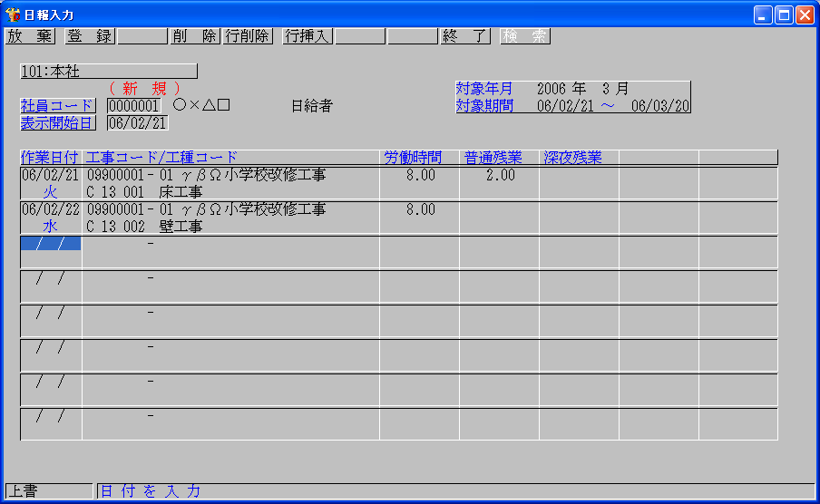Click the (新規) new-record indicator
Viewport: 820px width, 504px height.
pyautogui.click(x=145, y=88)
